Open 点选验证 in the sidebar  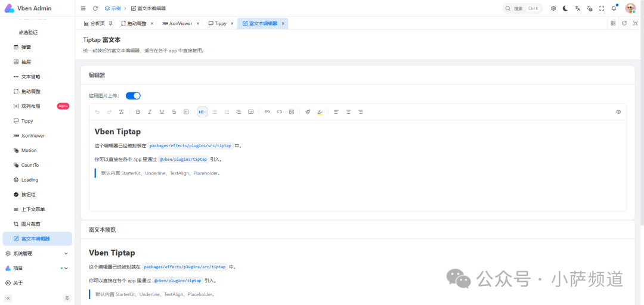tap(38, 32)
